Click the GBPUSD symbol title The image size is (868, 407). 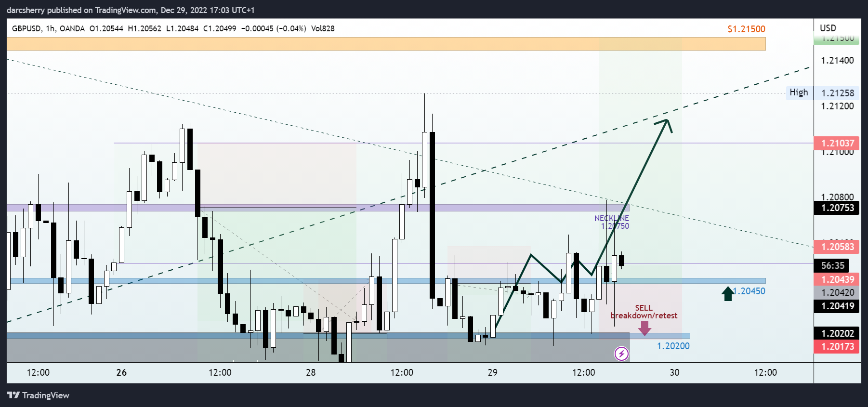click(x=26, y=28)
